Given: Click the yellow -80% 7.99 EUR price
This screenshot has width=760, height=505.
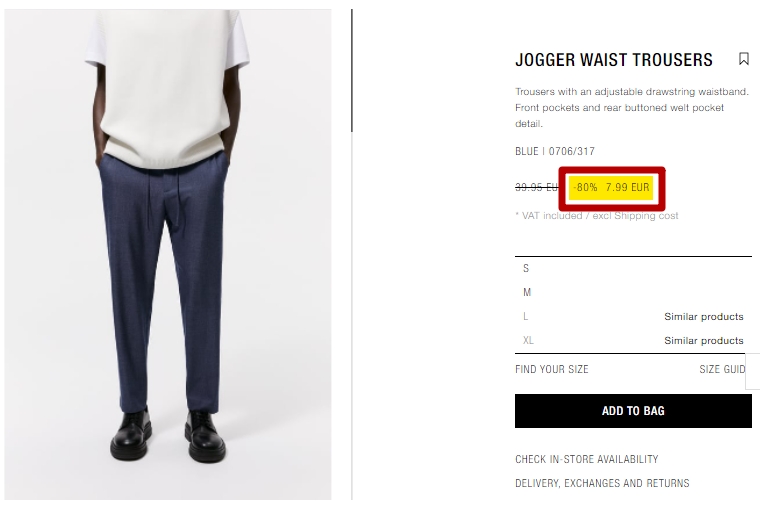Looking at the screenshot, I should tap(611, 188).
